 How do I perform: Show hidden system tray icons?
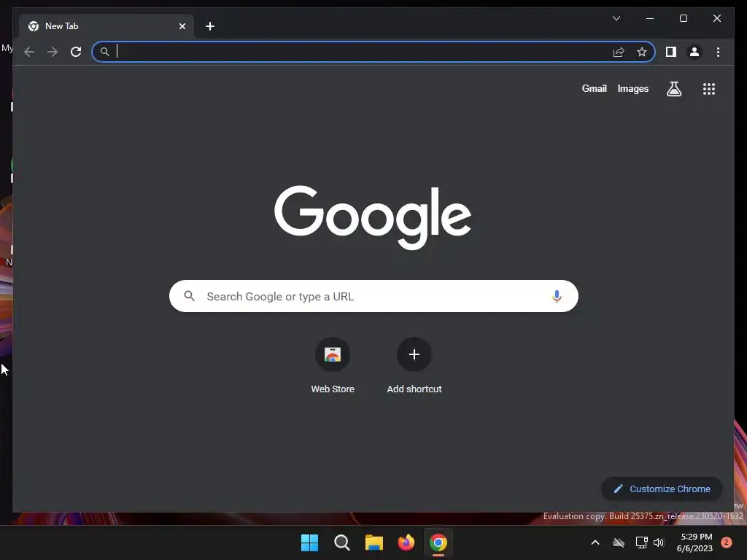[x=595, y=542]
